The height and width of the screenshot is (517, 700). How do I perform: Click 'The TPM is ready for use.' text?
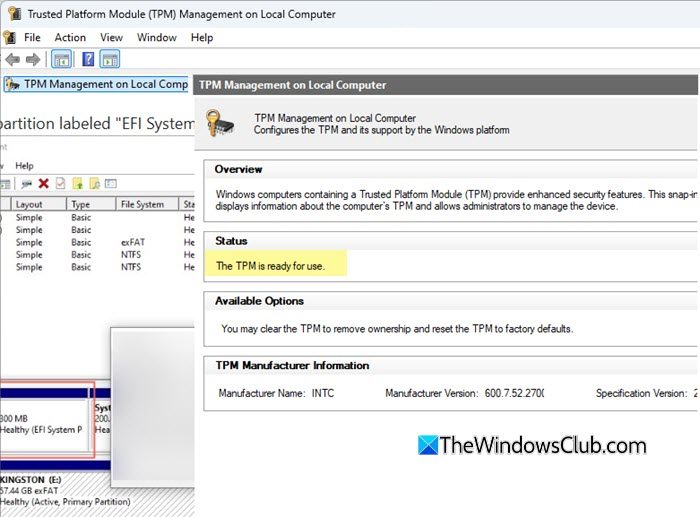[x=271, y=266]
